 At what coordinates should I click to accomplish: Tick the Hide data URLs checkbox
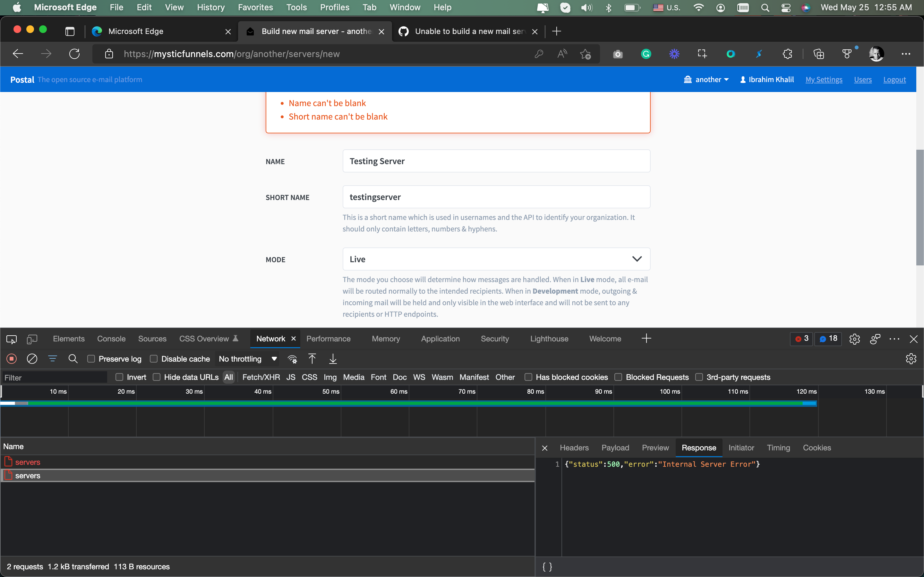point(157,377)
